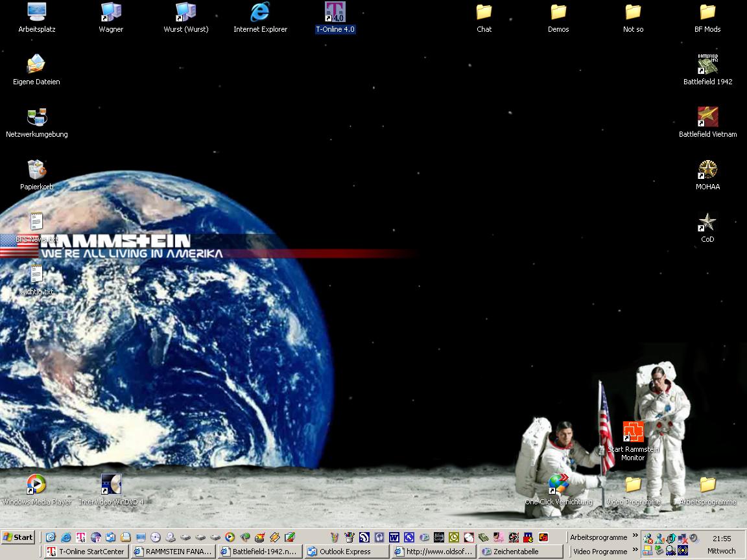
Task: Click the white mask quick launch icon
Action: point(468,537)
